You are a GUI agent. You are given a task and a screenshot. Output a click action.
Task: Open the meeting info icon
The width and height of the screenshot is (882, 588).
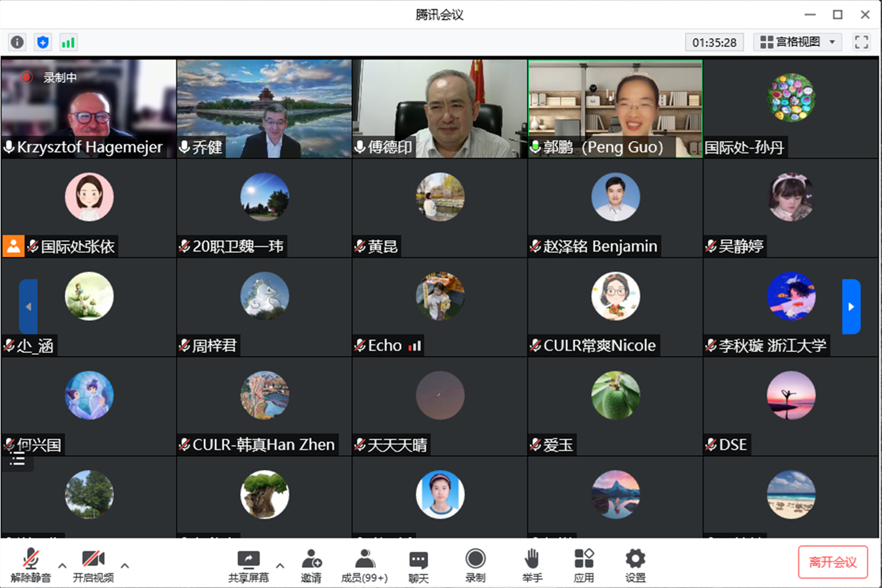pos(17,42)
